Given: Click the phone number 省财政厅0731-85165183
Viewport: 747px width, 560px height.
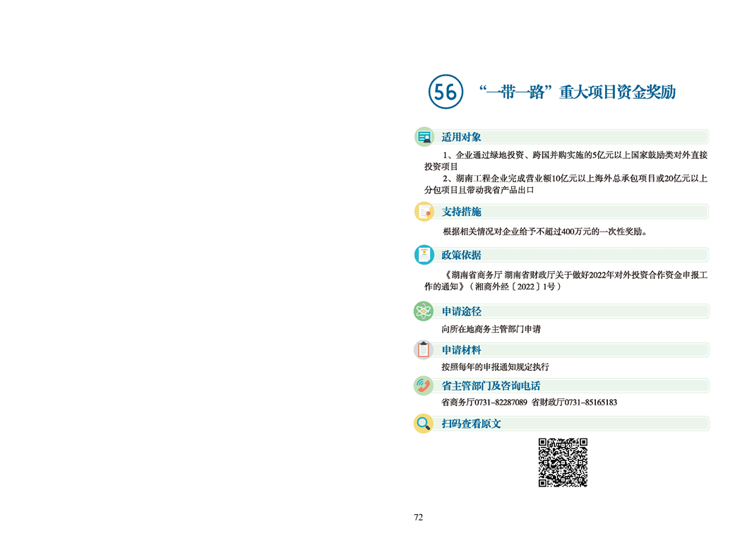Looking at the screenshot, I should click(x=574, y=403).
